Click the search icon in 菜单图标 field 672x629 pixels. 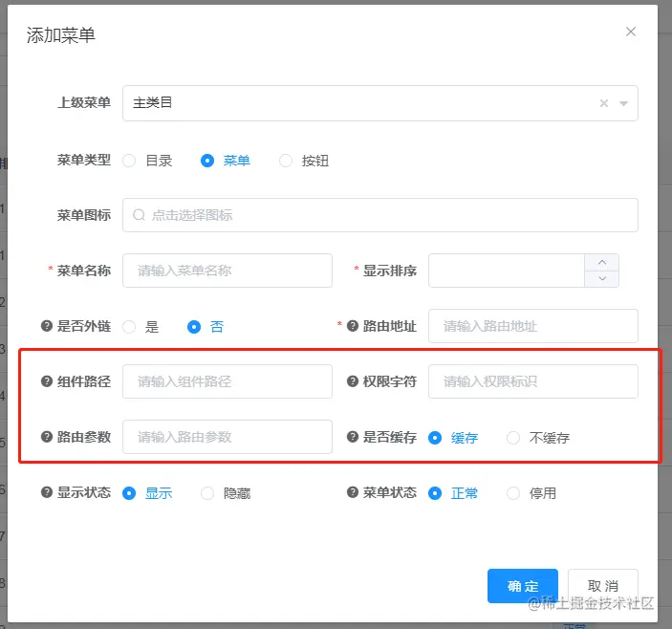[139, 215]
